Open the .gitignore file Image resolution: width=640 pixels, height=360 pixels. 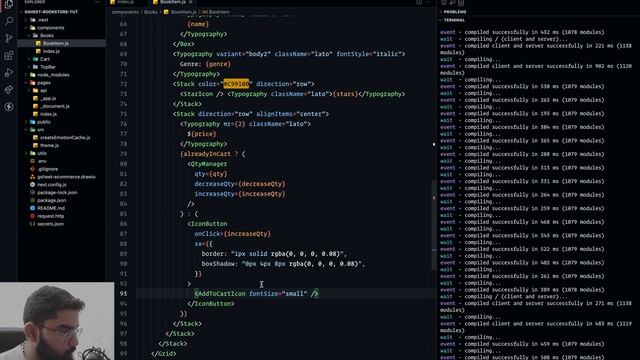pyautogui.click(x=48, y=169)
